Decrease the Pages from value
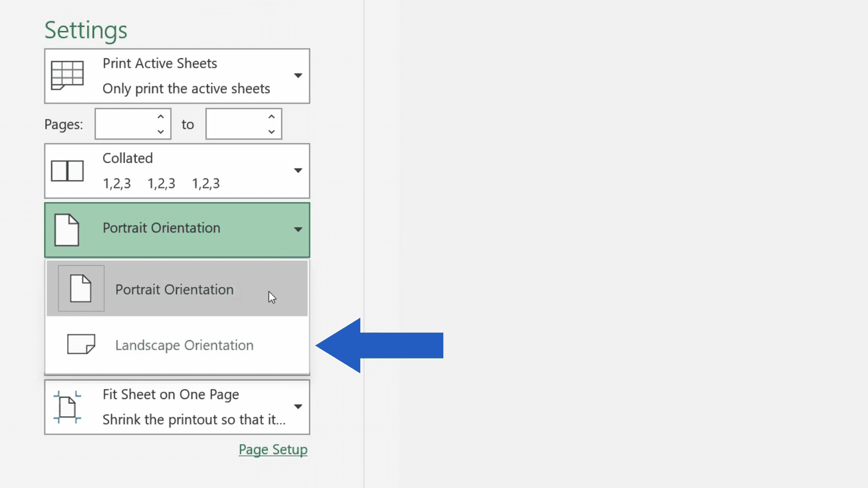 point(161,132)
